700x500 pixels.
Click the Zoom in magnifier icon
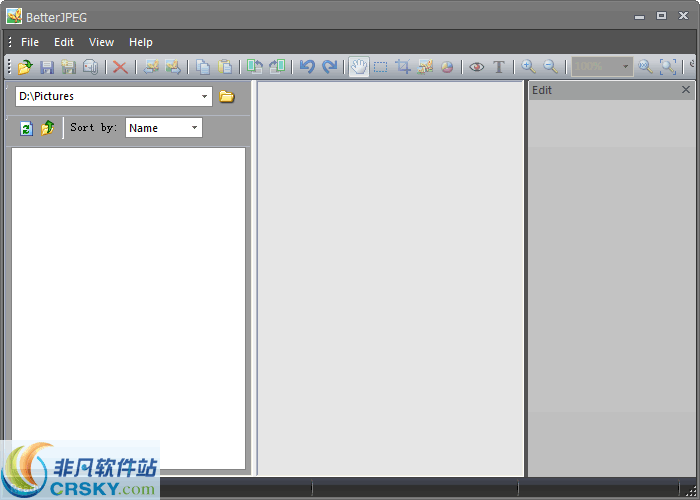529,67
